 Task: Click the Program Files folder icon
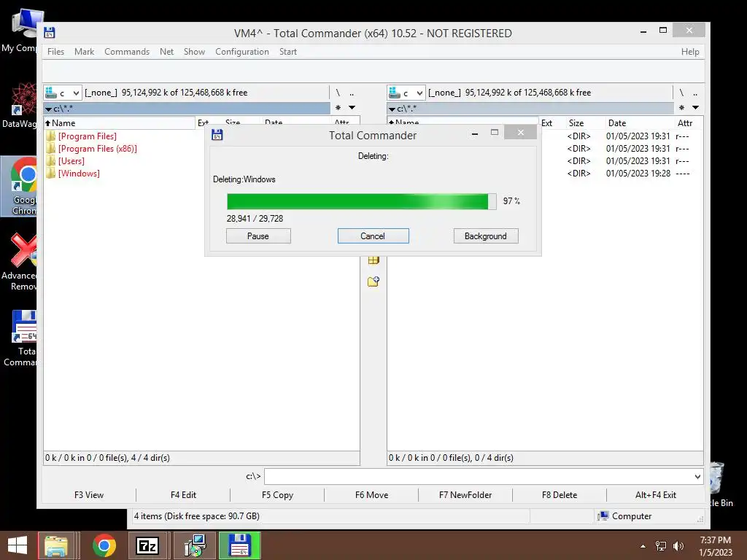point(51,136)
